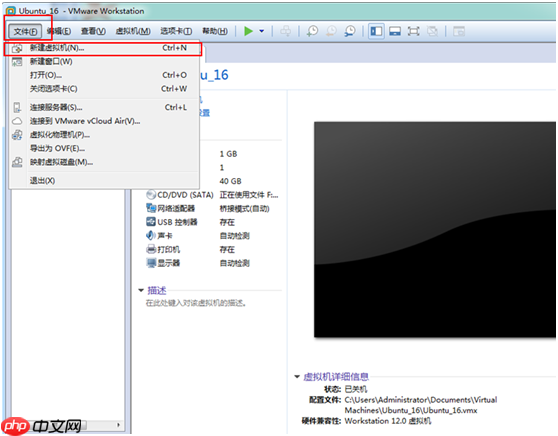Click the display monitor icon
Viewport: 558px width, 436px height.
[151, 263]
